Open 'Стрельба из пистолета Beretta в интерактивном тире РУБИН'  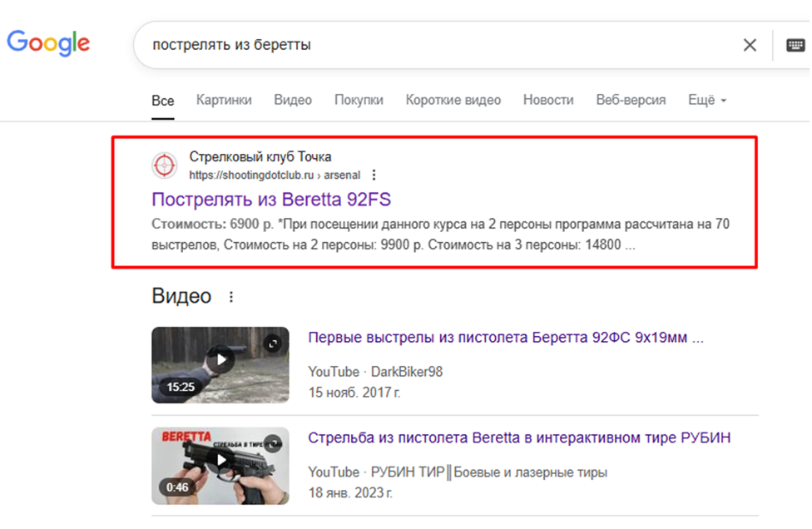click(x=519, y=438)
